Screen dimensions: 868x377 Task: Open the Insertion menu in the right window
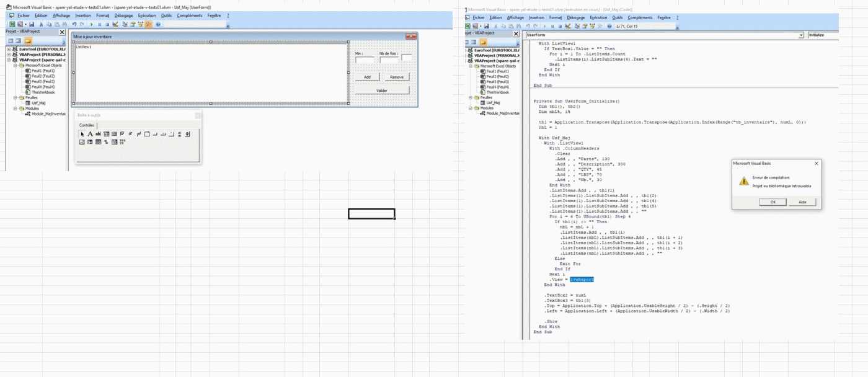tap(536, 18)
